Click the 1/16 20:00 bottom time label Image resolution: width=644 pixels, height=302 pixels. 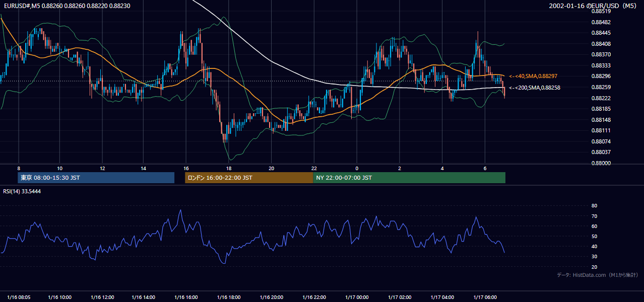272,296
